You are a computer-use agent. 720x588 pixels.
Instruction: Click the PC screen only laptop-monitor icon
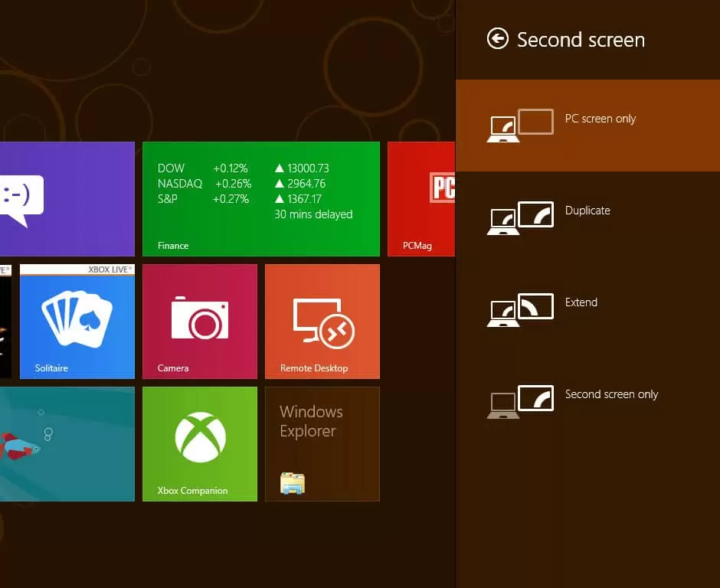520,126
